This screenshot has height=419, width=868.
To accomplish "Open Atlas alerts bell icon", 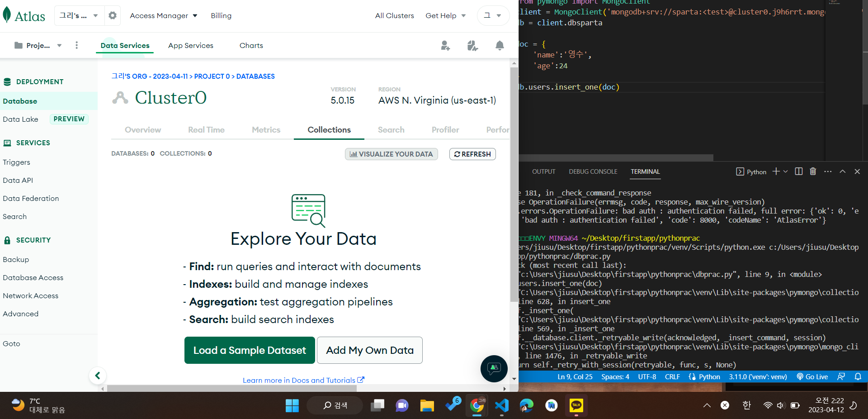I will [500, 45].
